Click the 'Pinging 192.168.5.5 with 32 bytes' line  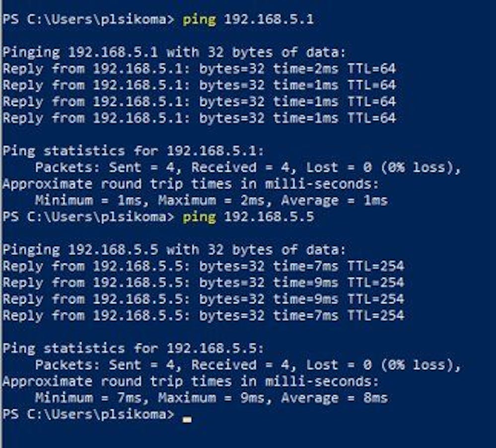pyautogui.click(x=174, y=250)
